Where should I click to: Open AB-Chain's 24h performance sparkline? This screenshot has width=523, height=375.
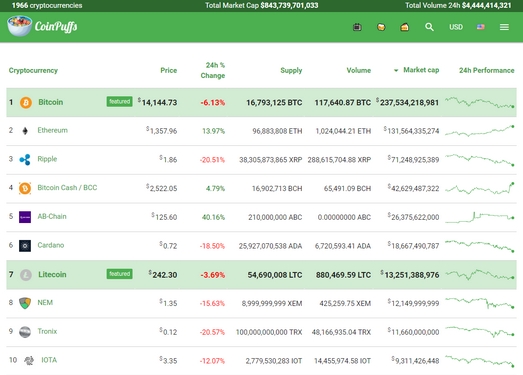coord(480,217)
